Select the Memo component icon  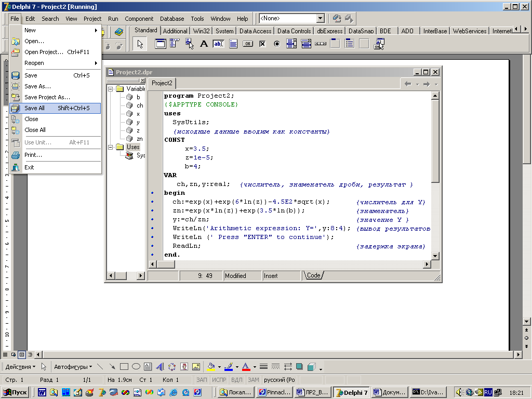(233, 44)
